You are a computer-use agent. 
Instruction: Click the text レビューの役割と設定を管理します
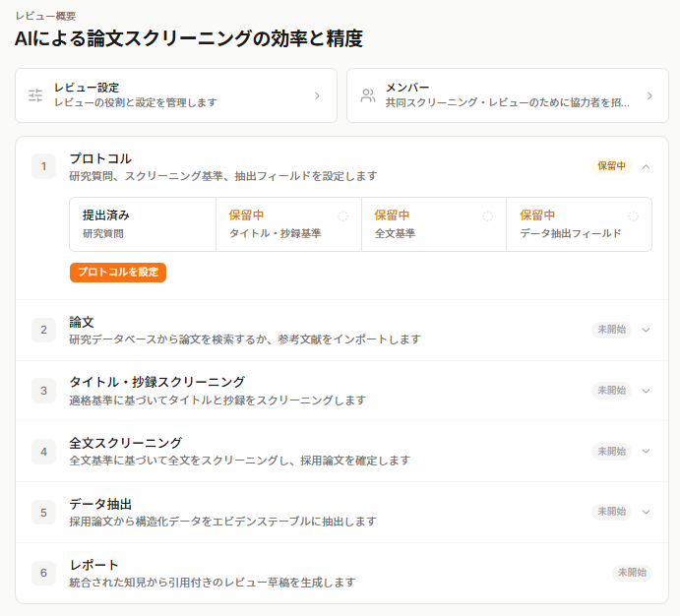click(x=135, y=102)
